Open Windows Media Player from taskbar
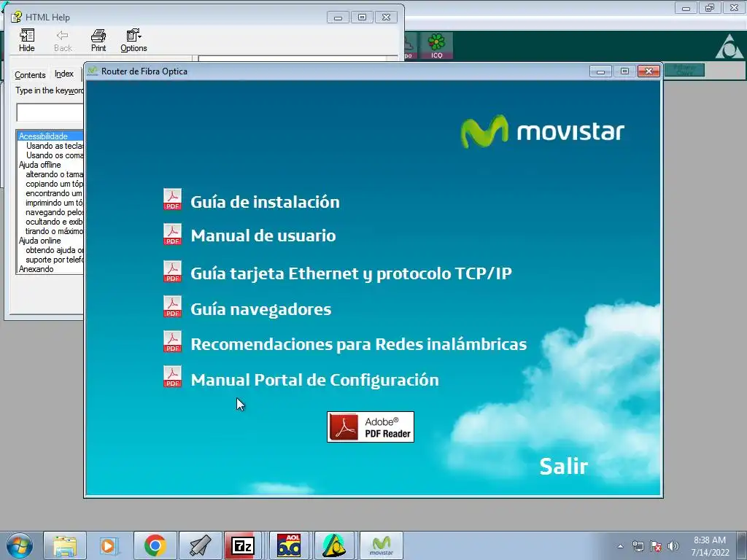Image resolution: width=747 pixels, height=560 pixels. 109,545
